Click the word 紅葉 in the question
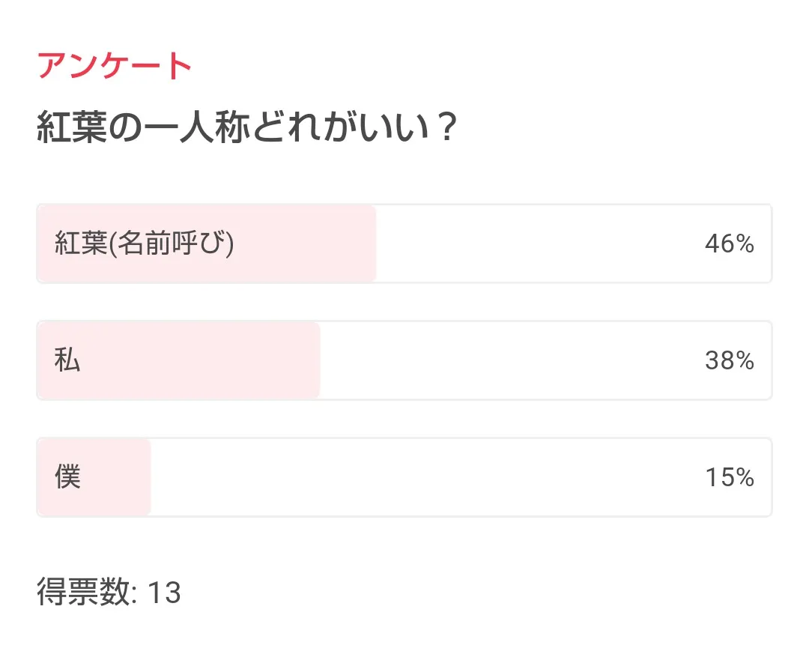Screen dimensions: 809x672 68,129
